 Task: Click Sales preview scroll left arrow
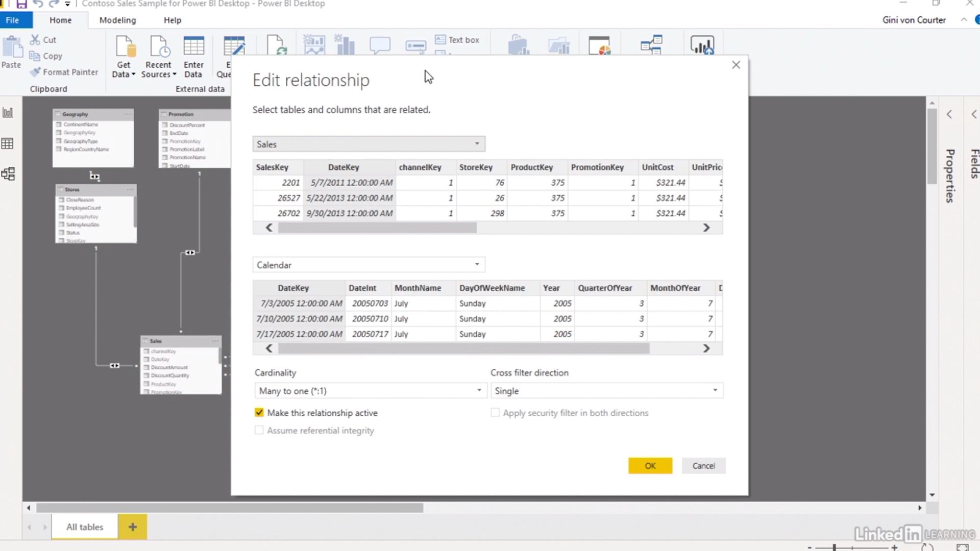tap(269, 228)
